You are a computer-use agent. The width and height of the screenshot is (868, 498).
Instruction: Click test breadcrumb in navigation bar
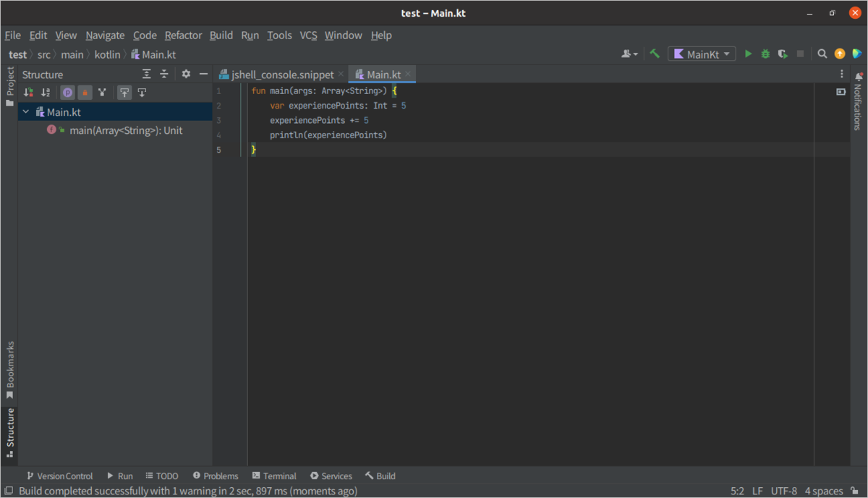point(17,54)
